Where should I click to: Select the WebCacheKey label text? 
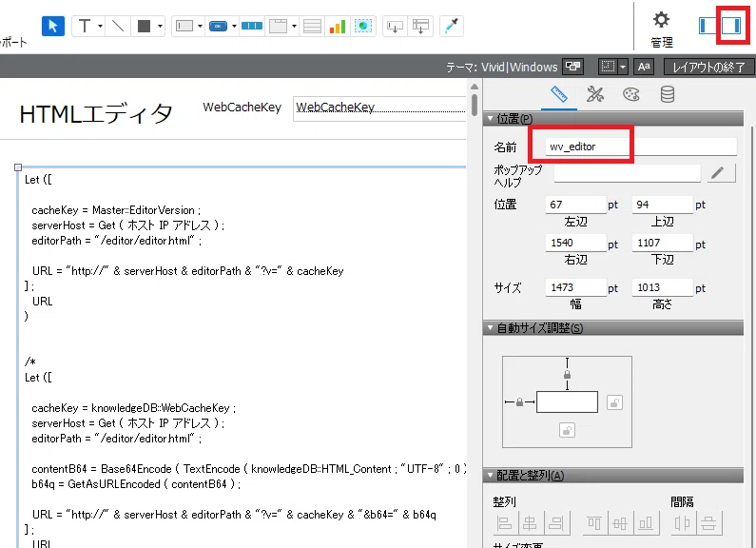tap(242, 108)
